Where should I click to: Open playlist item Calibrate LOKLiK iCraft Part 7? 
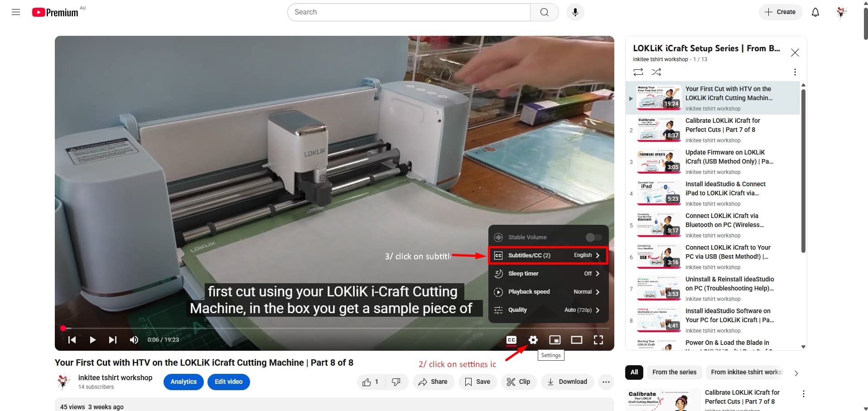[x=712, y=131]
